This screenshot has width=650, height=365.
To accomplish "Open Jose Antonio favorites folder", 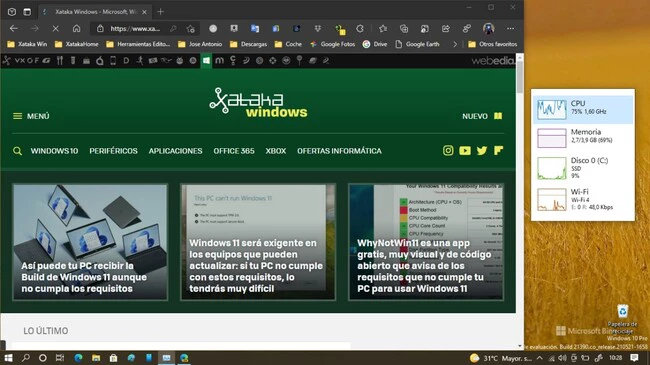I will 200,44.
